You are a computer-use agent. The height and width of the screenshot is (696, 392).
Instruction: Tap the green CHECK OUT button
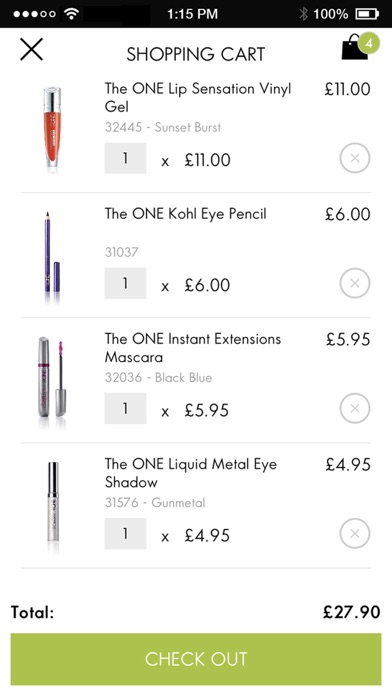point(196,659)
